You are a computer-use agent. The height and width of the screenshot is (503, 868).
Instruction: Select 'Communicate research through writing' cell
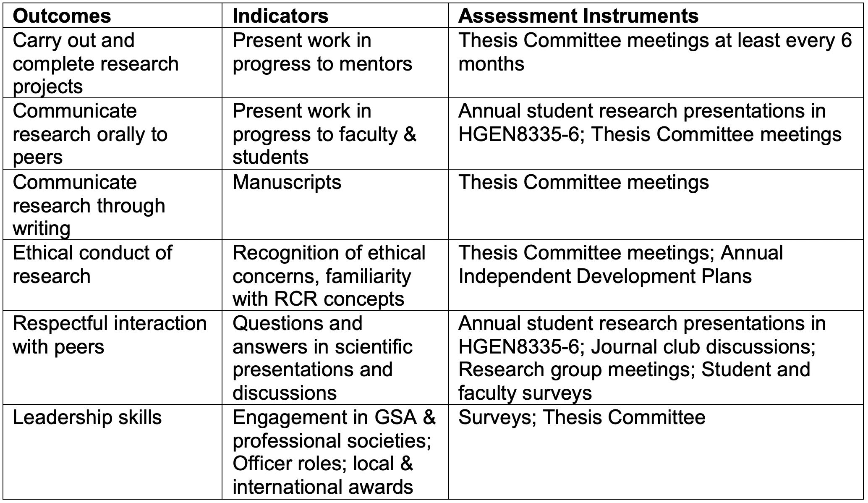(x=112, y=205)
